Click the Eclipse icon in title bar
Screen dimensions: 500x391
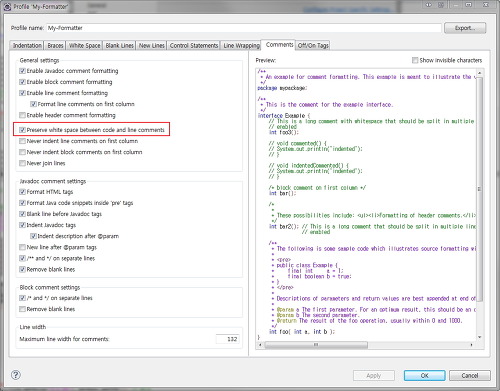[x=7, y=6]
